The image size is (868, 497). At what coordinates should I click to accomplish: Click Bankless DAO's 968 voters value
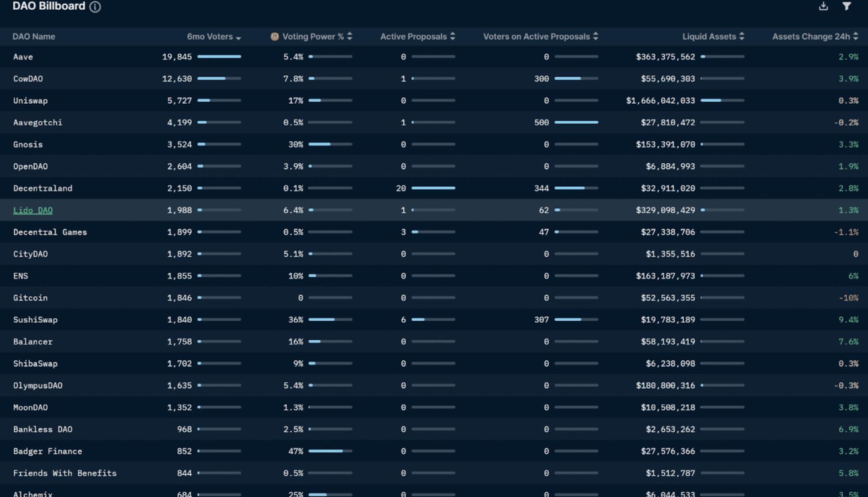pos(184,429)
